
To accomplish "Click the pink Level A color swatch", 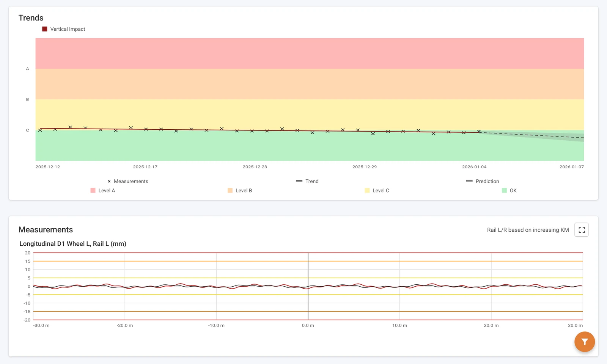I will (x=93, y=190).
